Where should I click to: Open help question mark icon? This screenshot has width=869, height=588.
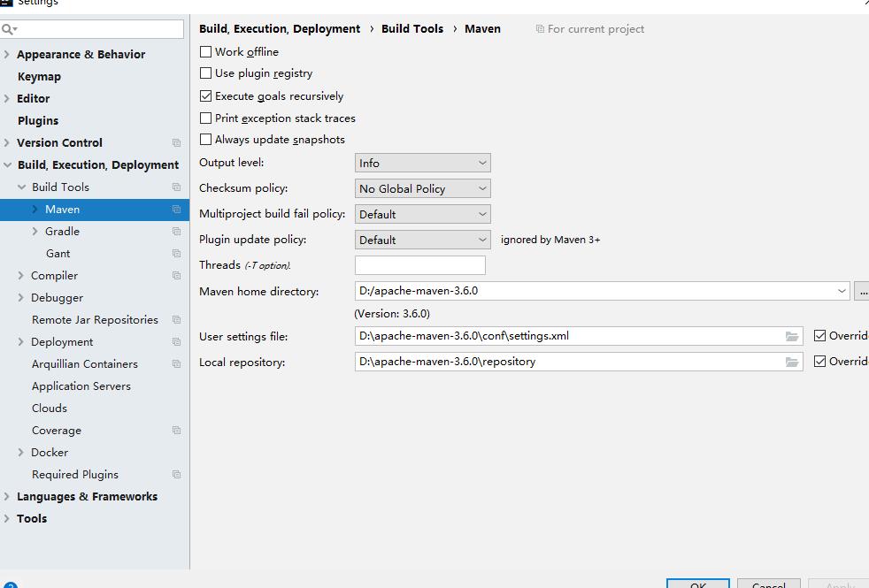click(x=10, y=584)
